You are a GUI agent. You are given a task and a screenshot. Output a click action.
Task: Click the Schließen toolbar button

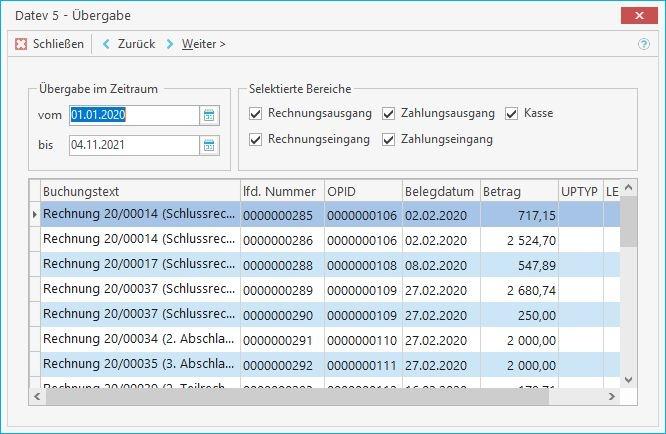pos(49,44)
